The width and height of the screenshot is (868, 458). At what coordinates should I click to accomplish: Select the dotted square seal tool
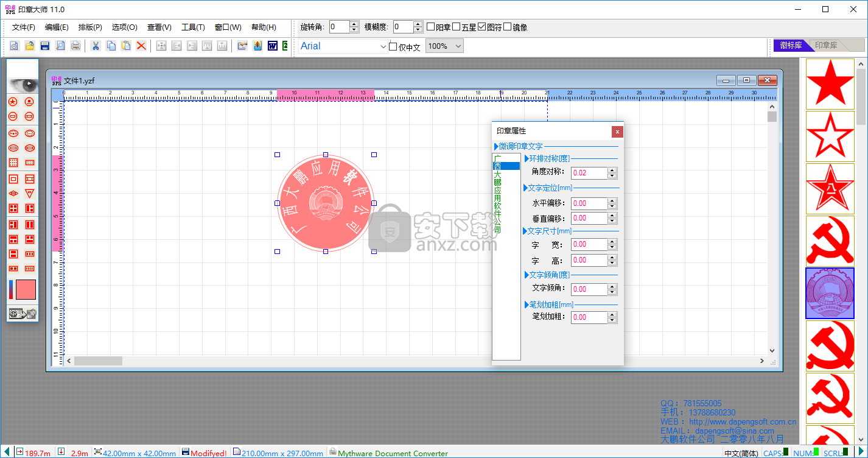click(x=13, y=163)
